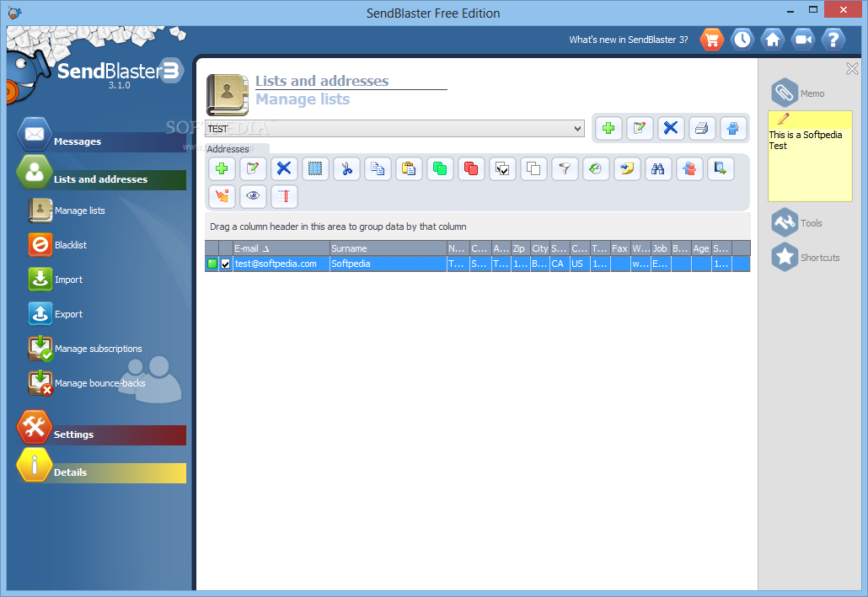Viewport: 868px width, 597px height.
Task: Open help with the question mark icon
Action: [x=833, y=40]
